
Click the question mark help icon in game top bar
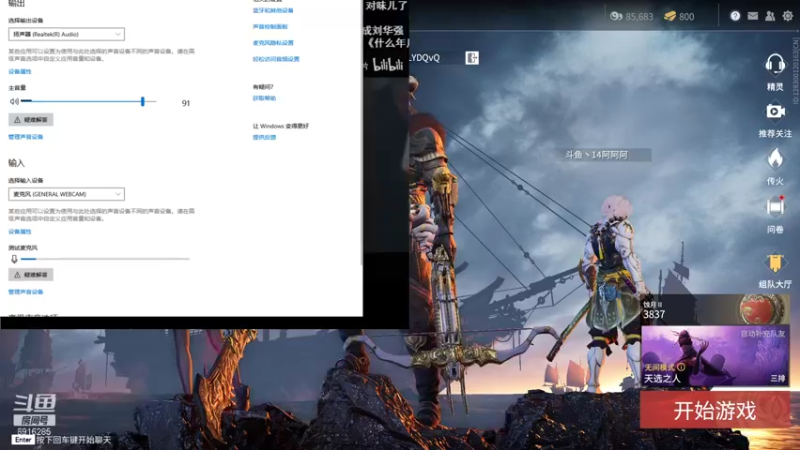(x=735, y=16)
